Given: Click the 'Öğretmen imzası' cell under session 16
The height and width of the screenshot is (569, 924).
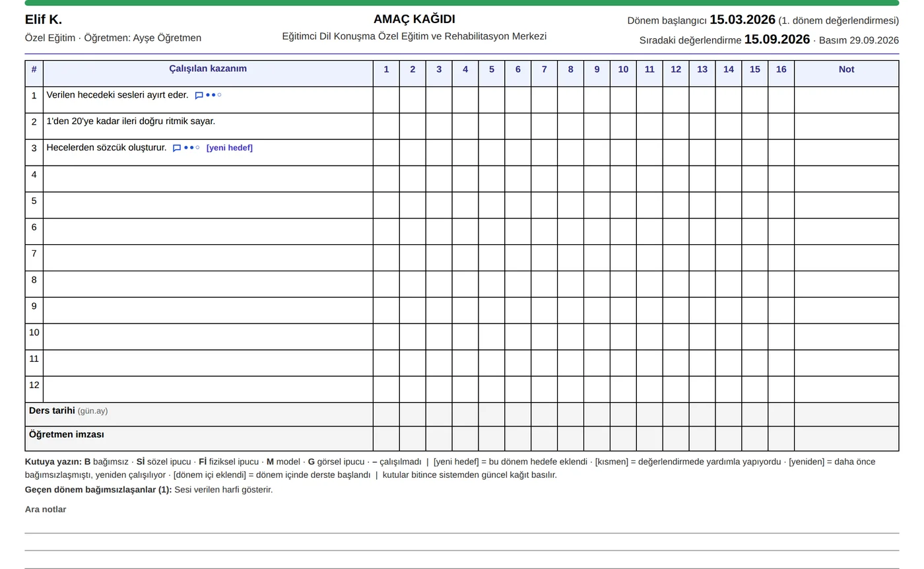Looking at the screenshot, I should point(781,439).
